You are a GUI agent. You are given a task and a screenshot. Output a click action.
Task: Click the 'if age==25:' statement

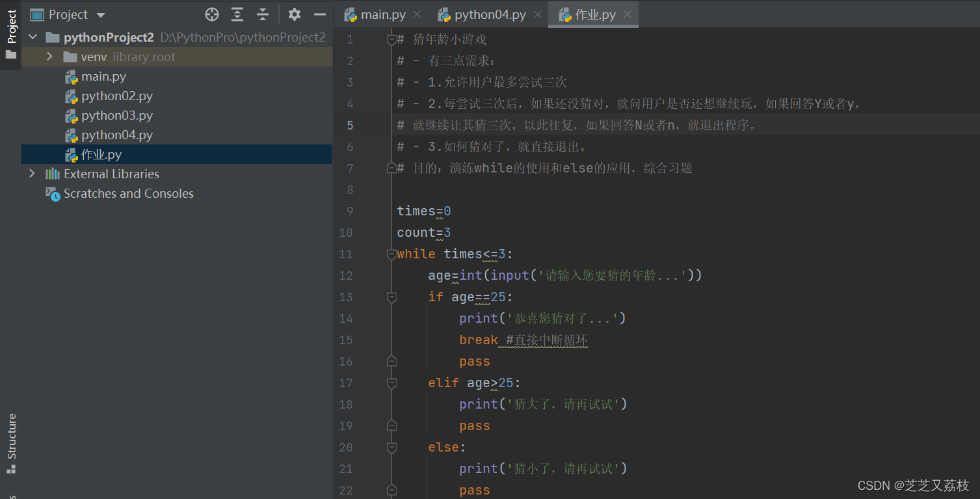tap(471, 297)
